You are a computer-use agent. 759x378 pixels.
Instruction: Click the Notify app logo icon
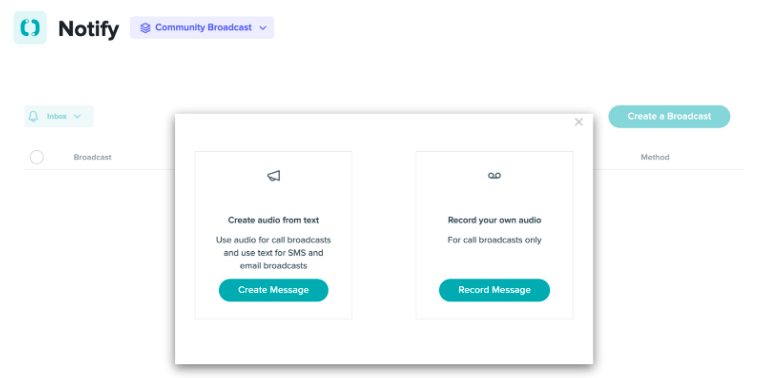30,28
